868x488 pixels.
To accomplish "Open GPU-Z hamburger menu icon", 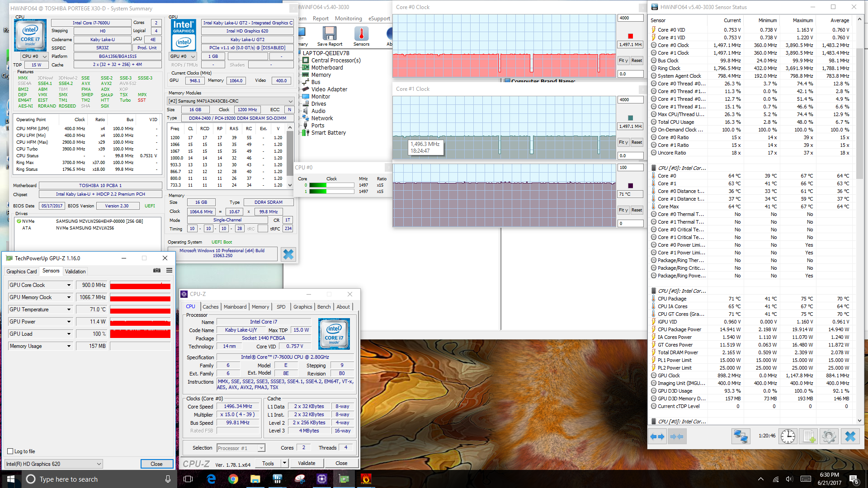I will pyautogui.click(x=169, y=270).
